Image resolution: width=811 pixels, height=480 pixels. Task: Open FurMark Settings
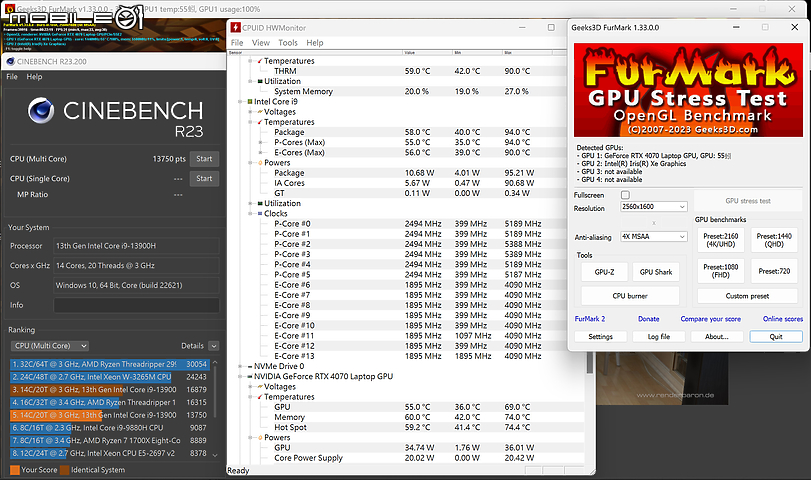pos(600,337)
